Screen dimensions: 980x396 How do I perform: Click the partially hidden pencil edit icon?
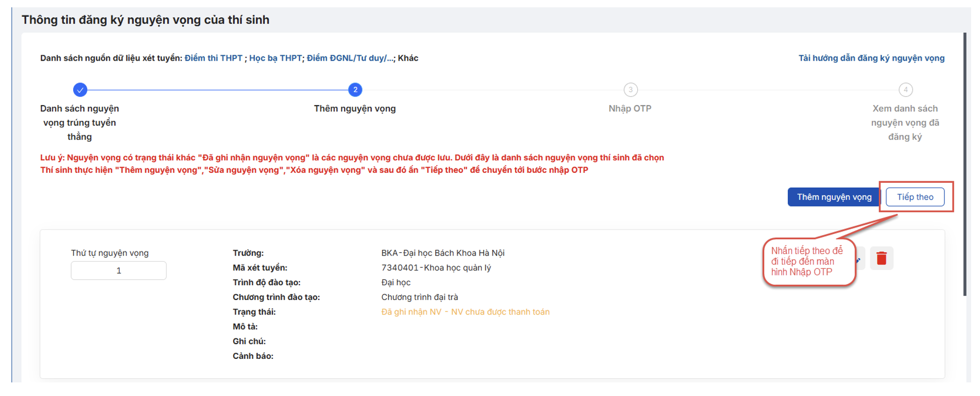coord(859,259)
